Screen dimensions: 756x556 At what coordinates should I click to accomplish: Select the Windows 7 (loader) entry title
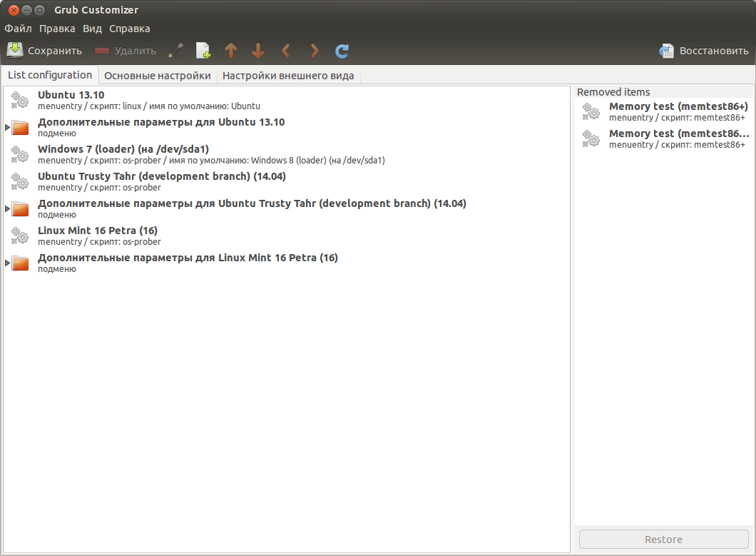(123, 149)
